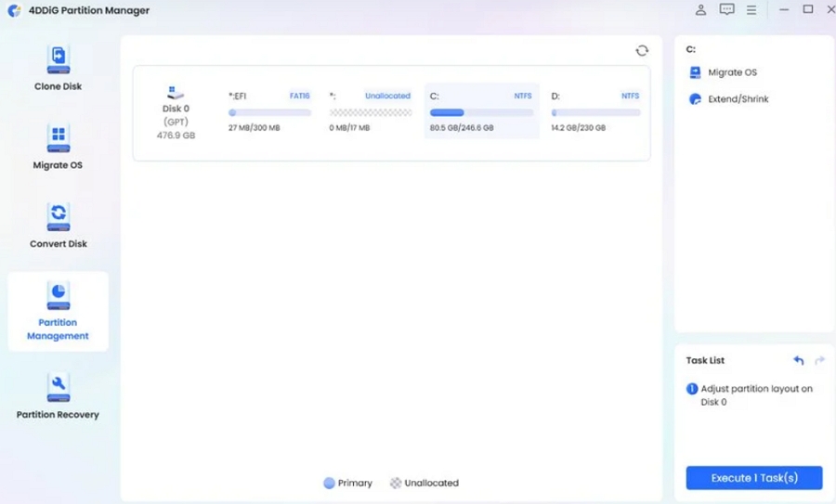Click the Unallocated legend swatch
The image size is (836, 504).
click(396, 484)
